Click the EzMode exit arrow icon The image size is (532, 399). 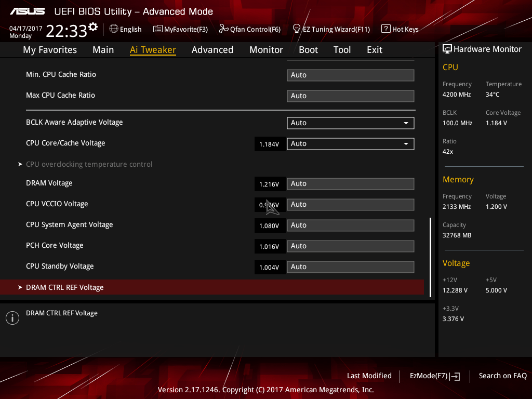pos(455,376)
